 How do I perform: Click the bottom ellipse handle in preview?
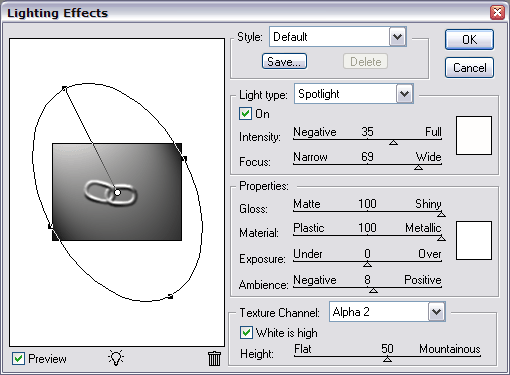(170, 296)
